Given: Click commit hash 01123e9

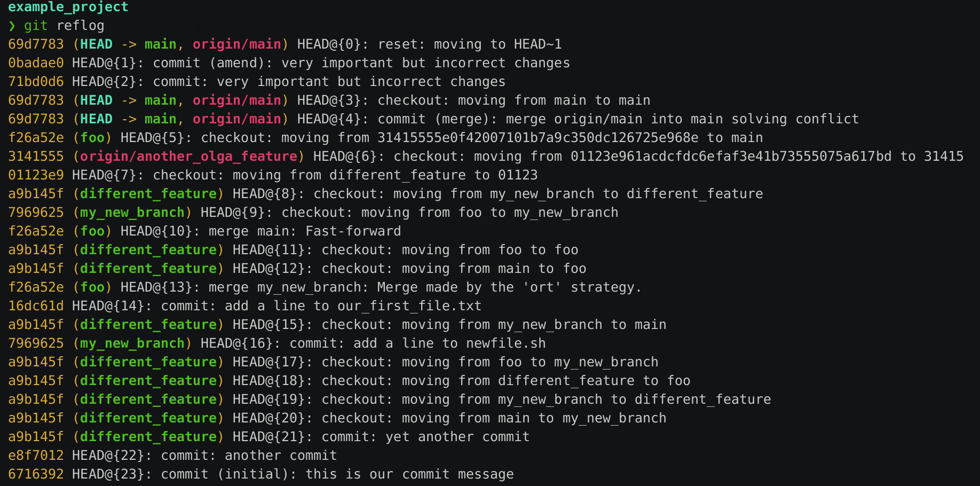Looking at the screenshot, I should click(x=36, y=175).
